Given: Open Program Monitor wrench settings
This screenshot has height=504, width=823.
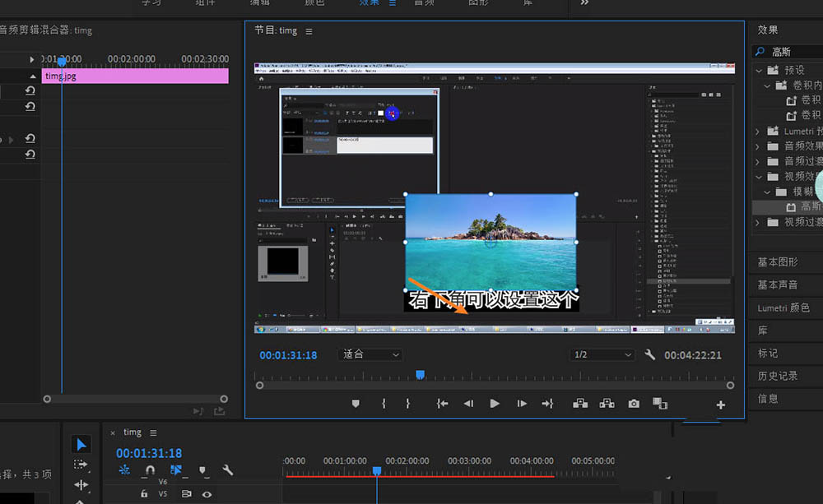Looking at the screenshot, I should pyautogui.click(x=650, y=355).
